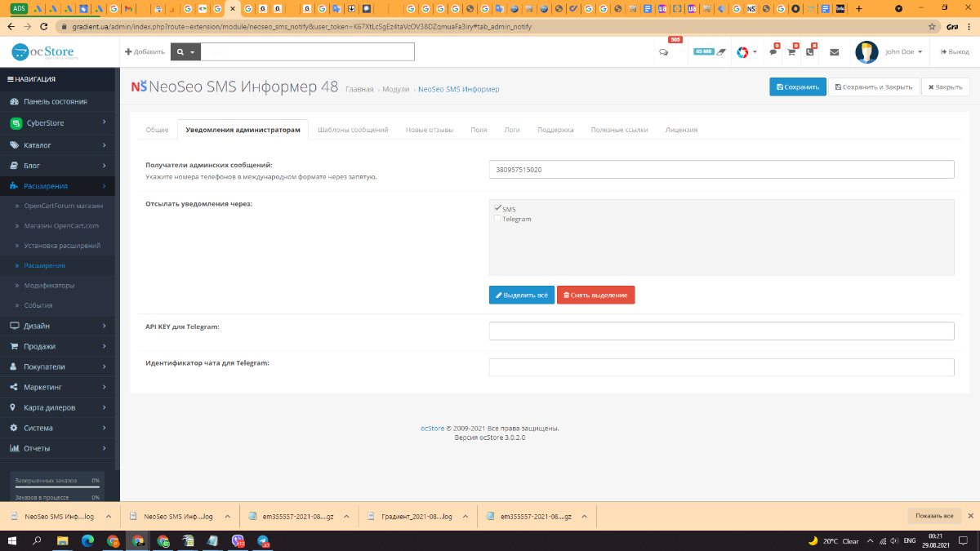
Task: Click the Идентификатор чата для Telegram field
Action: pyautogui.click(x=721, y=367)
